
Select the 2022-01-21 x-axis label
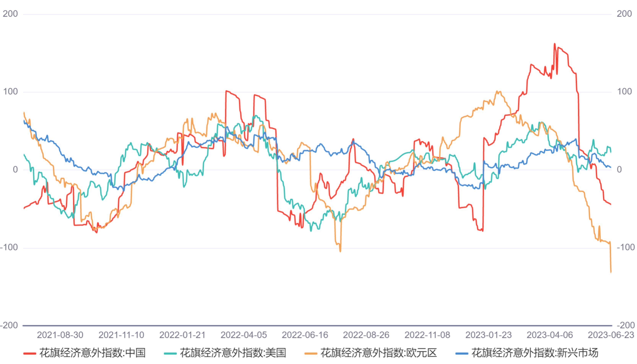[x=182, y=335]
